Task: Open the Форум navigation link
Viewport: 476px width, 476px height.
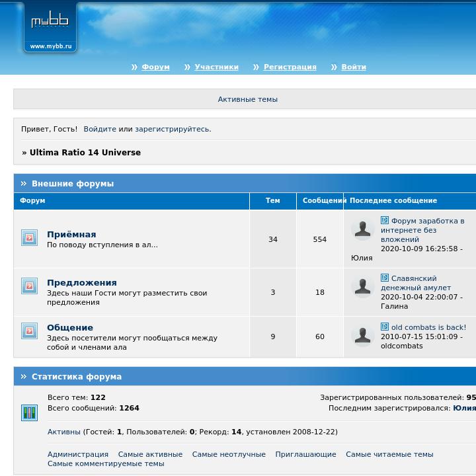Action: coord(155,67)
